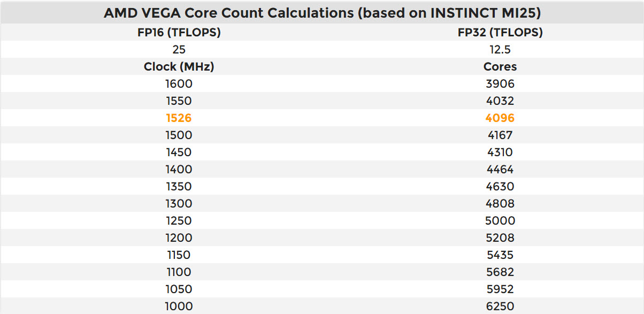The image size is (644, 314).
Task: Click the 5435 cores cell
Action: point(500,255)
